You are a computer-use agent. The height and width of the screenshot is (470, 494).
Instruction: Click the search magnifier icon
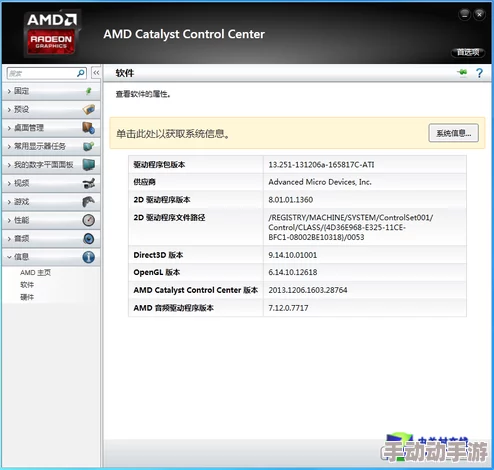click(80, 73)
